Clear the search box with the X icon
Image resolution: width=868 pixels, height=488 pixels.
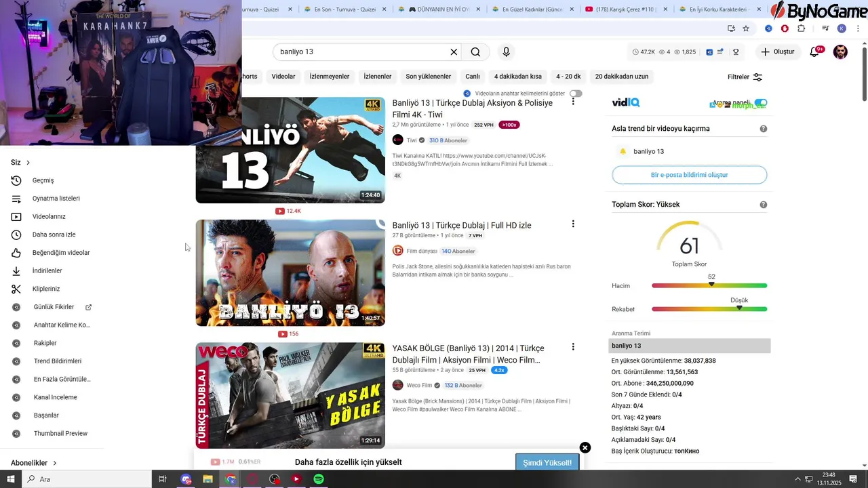pos(454,52)
